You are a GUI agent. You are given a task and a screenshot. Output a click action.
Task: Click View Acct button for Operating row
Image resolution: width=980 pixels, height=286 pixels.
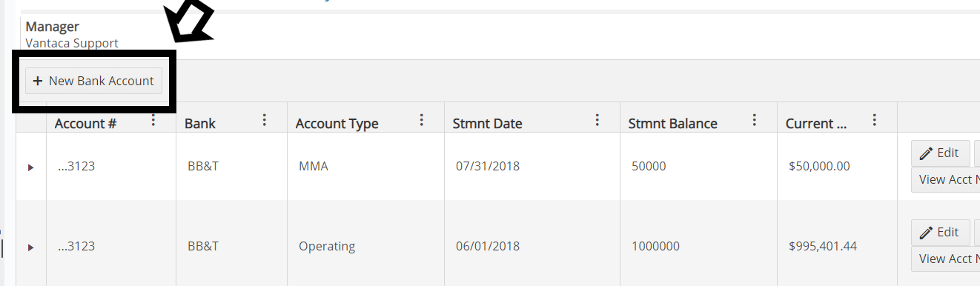point(946,259)
